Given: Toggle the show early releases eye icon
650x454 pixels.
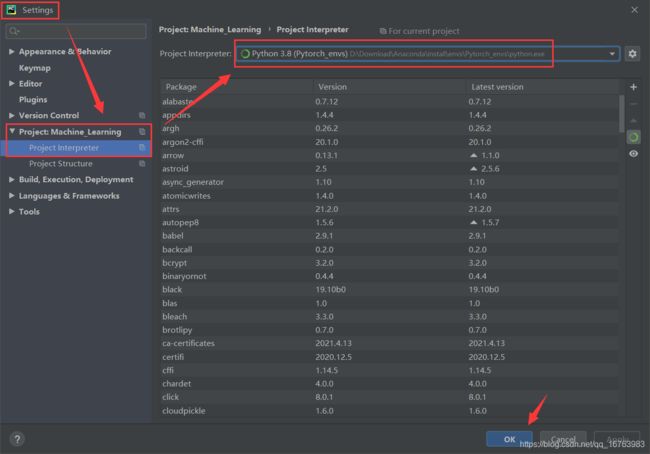Looking at the screenshot, I should point(633,154).
